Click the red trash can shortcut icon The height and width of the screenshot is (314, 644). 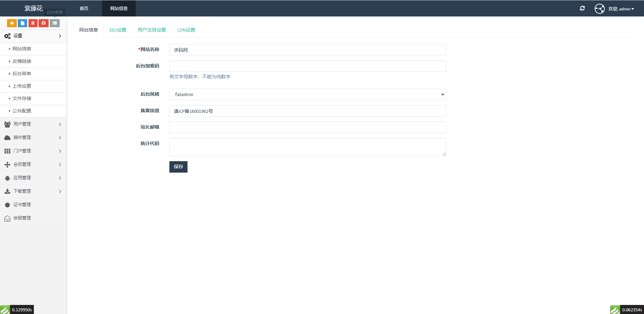(x=33, y=23)
